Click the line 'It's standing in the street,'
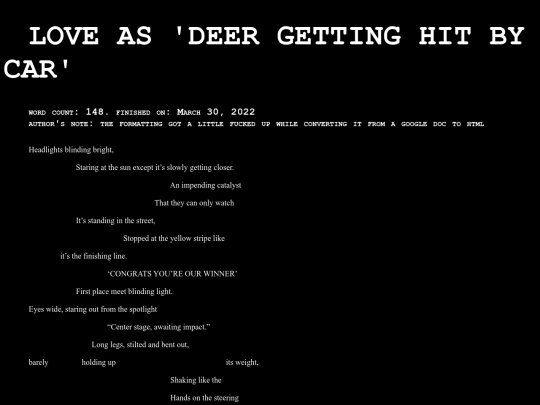Viewport: 540px width, 405px height. 115,221
